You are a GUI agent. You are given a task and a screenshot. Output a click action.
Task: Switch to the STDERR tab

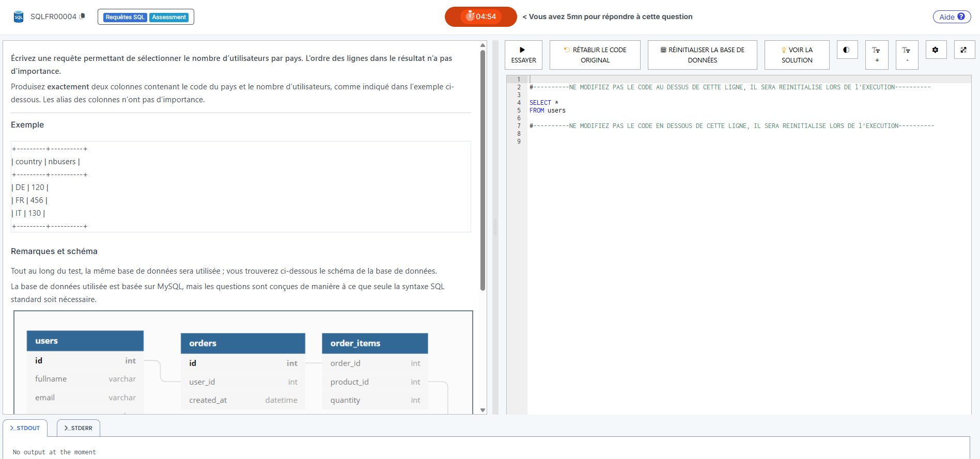pyautogui.click(x=79, y=428)
